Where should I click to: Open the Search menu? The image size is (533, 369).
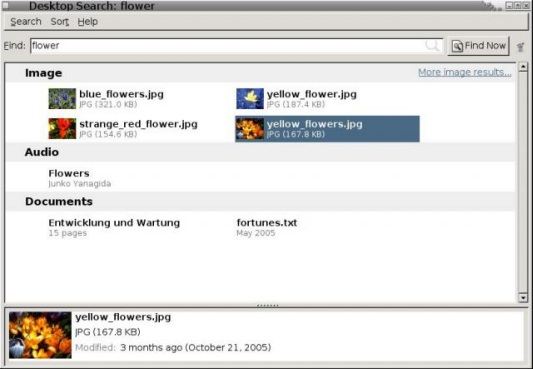26,22
